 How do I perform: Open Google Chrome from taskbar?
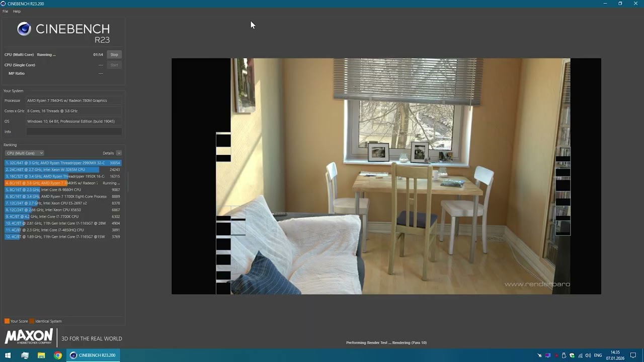coord(58,355)
